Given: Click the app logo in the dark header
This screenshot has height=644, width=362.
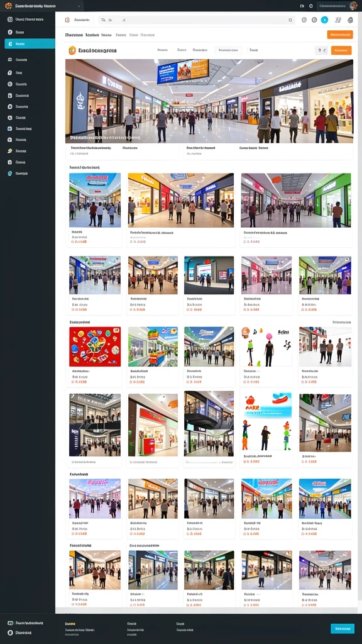Looking at the screenshot, I should coord(8,6).
